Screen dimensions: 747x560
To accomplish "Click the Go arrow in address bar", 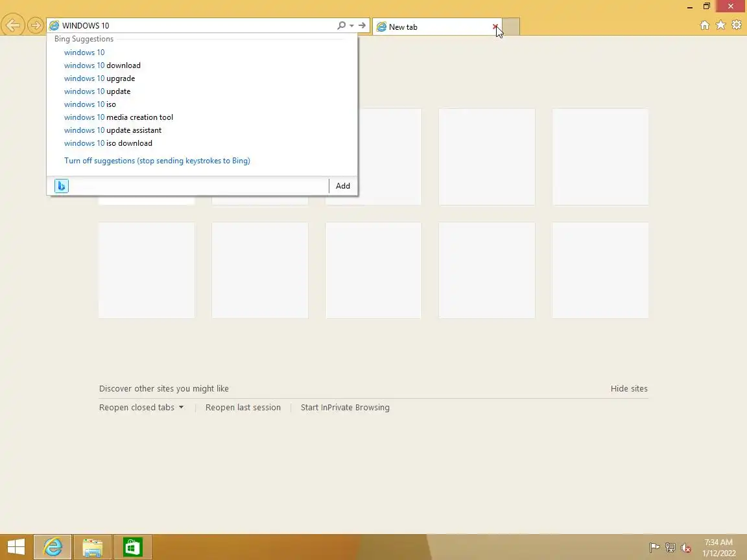I will click(362, 25).
